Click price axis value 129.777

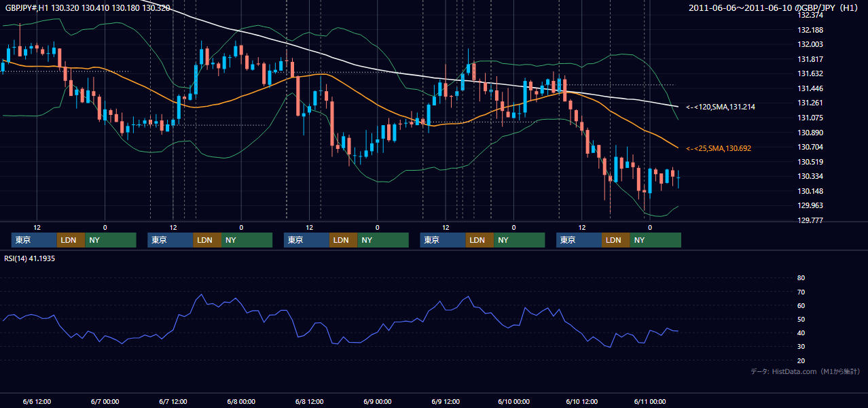[x=810, y=220]
